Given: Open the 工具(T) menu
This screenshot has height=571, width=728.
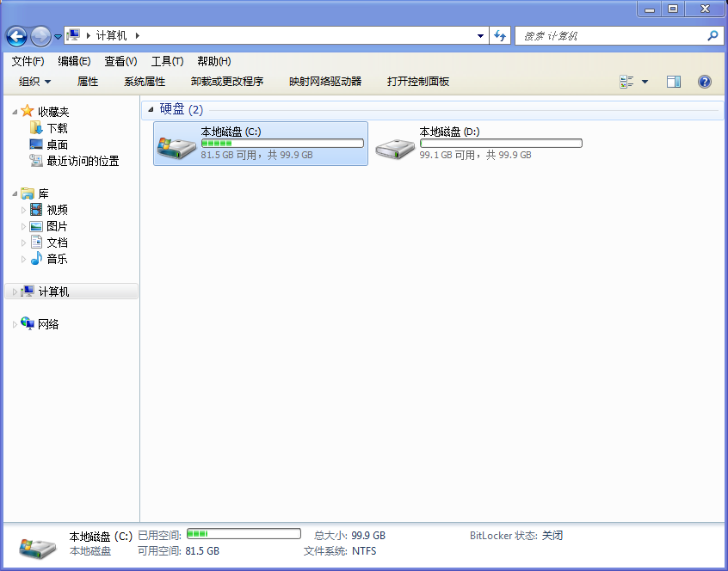Looking at the screenshot, I should (x=167, y=61).
